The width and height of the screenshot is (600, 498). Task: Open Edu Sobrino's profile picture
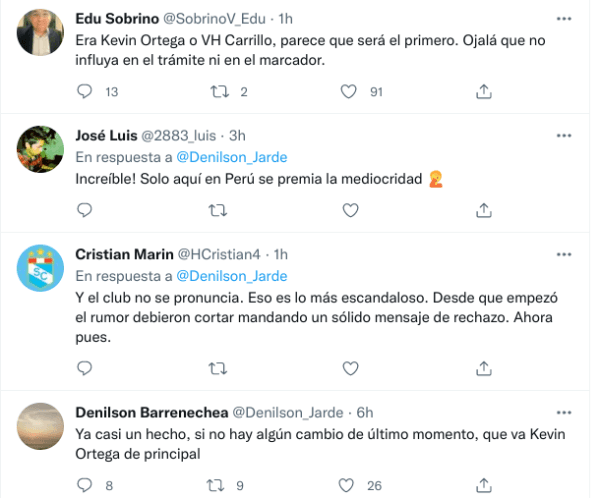point(43,32)
